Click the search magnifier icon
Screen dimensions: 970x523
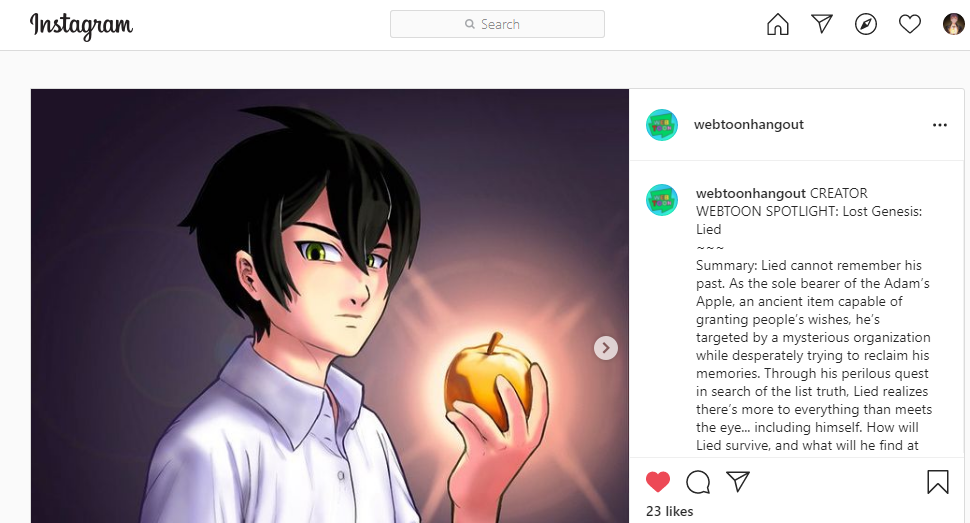coord(470,24)
